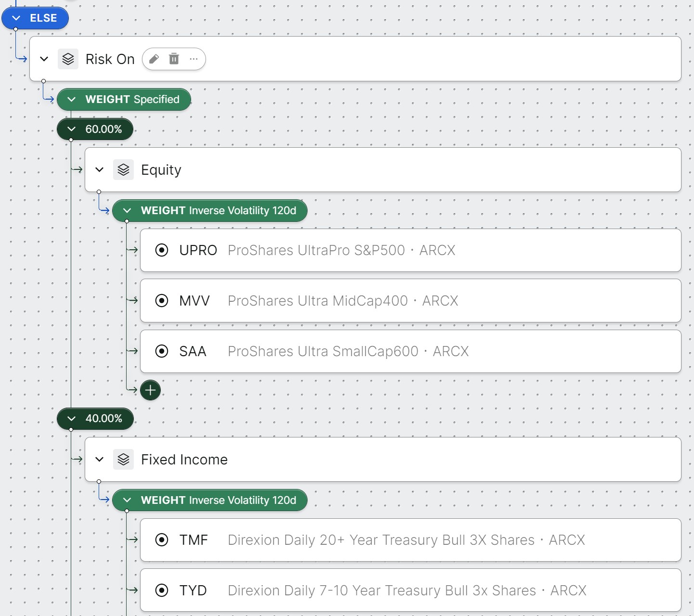
Task: Click the ELSE label text
Action: (43, 18)
